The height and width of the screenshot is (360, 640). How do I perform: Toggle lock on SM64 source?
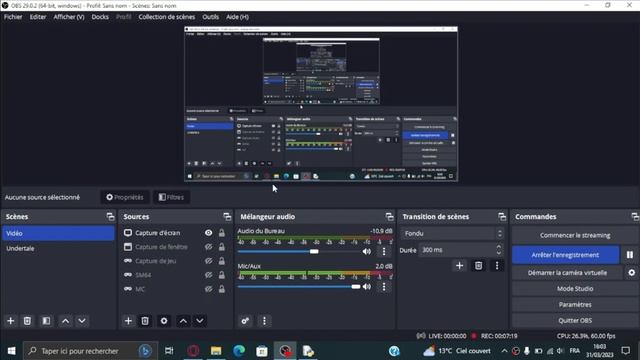point(222,275)
